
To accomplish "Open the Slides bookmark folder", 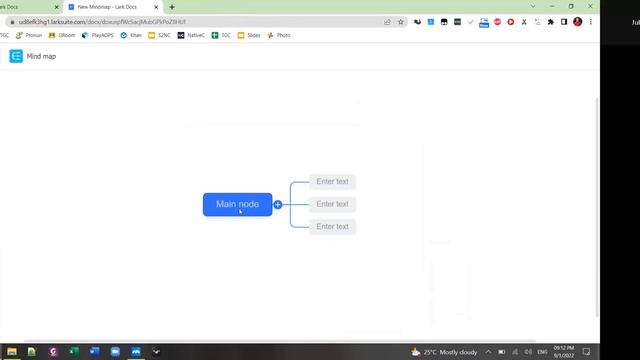I will pos(249,36).
